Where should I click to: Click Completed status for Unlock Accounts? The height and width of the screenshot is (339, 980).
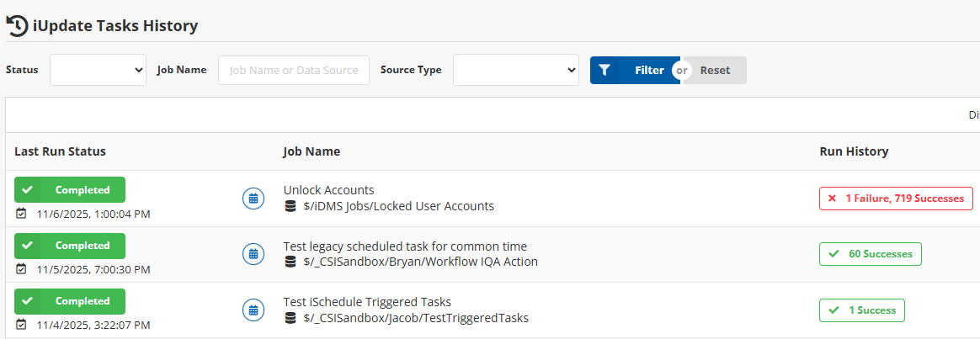coord(70,190)
